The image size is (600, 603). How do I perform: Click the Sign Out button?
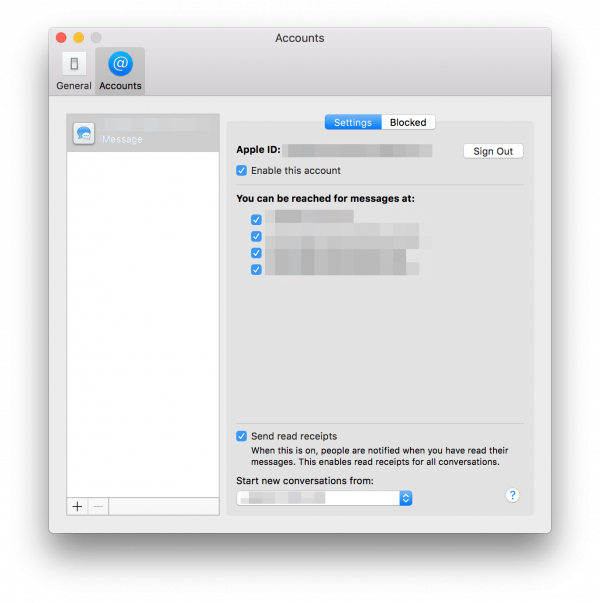[493, 151]
